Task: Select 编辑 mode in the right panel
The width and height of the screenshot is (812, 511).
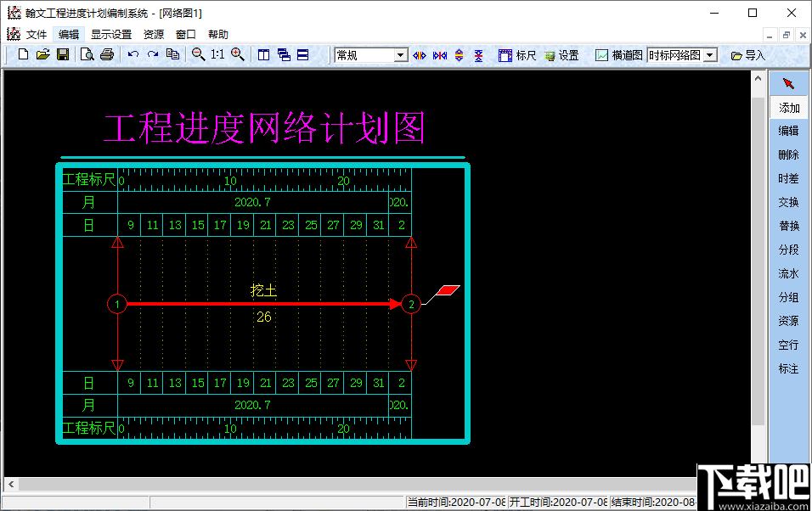Action: tap(789, 131)
